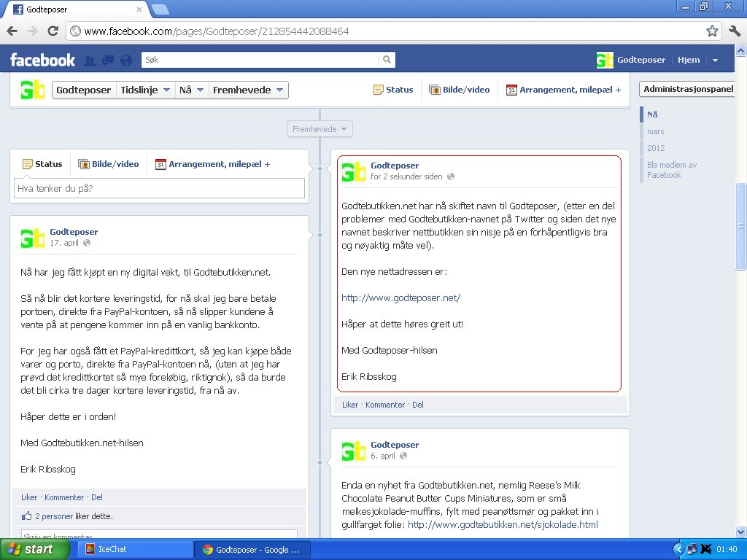Image resolution: width=747 pixels, height=560 pixels.
Task: Click Del on the 17. april post
Action: [x=97, y=497]
